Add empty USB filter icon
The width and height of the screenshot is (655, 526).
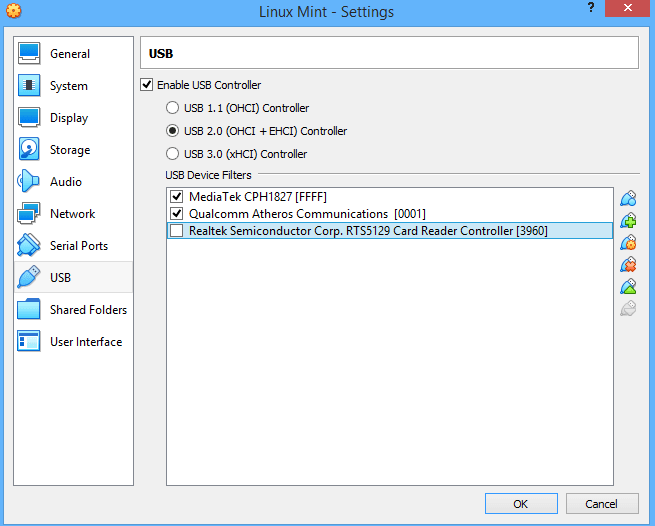(x=628, y=198)
